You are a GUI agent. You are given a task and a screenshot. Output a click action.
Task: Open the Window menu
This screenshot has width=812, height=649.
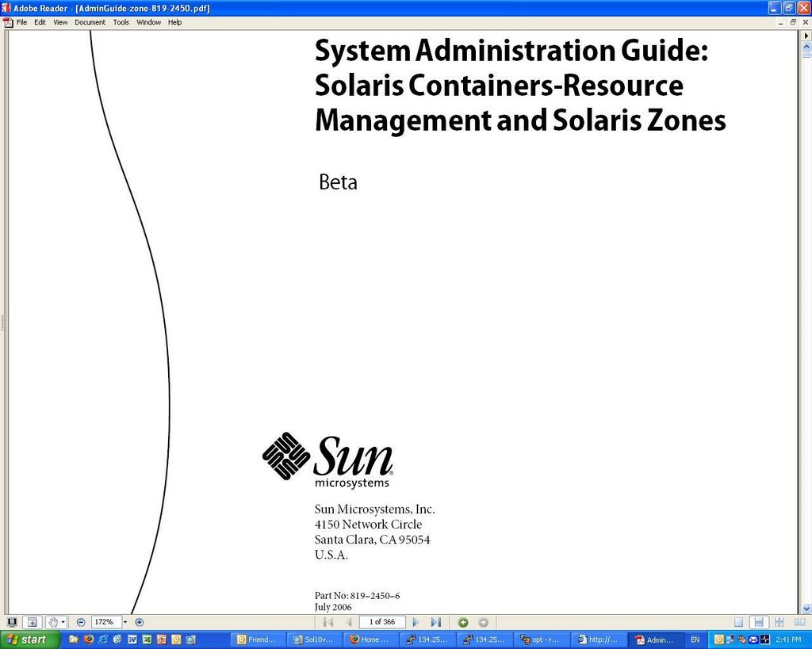pyautogui.click(x=148, y=22)
